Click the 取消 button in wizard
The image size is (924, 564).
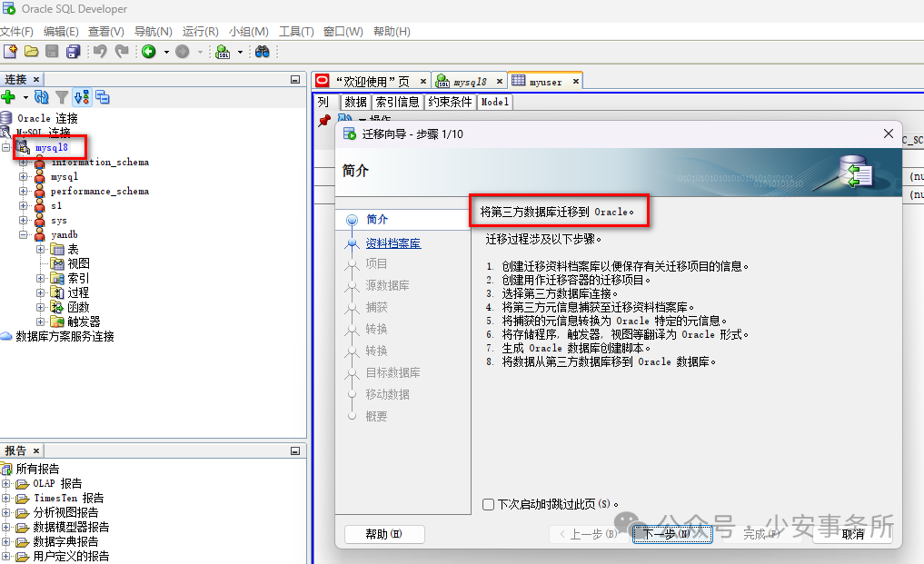click(853, 534)
